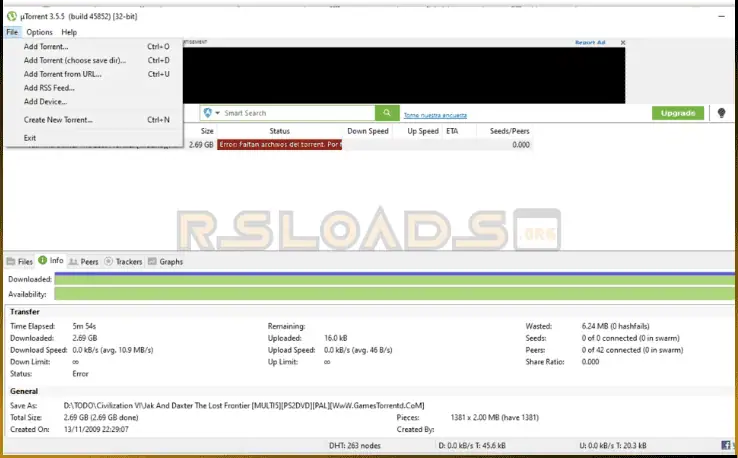Click the green search magnifier button

tap(388, 113)
